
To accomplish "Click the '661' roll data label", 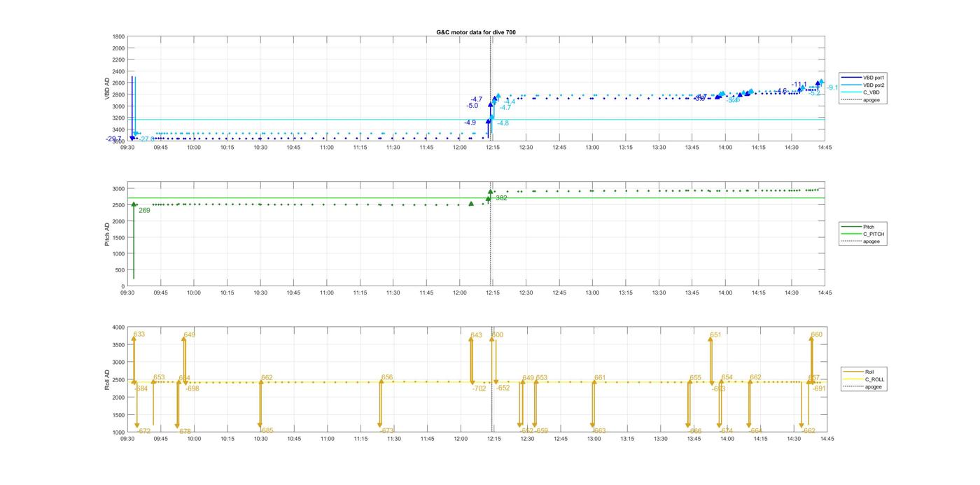I will [600, 377].
